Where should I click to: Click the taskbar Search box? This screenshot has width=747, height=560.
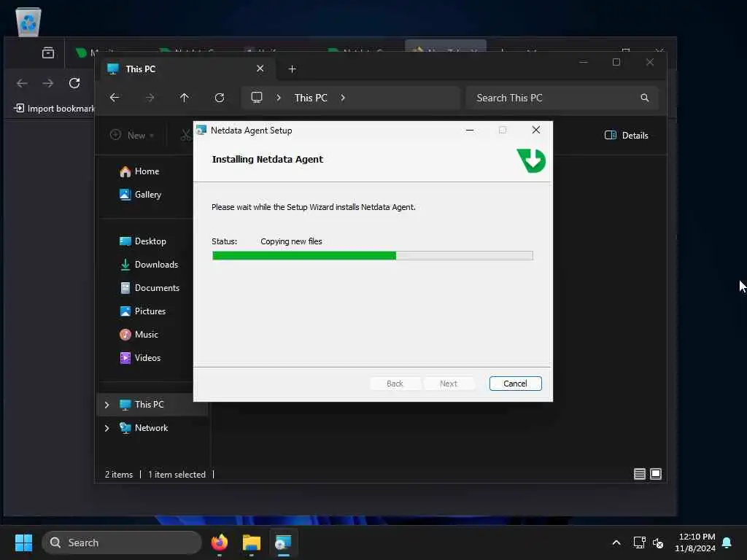tap(122, 542)
